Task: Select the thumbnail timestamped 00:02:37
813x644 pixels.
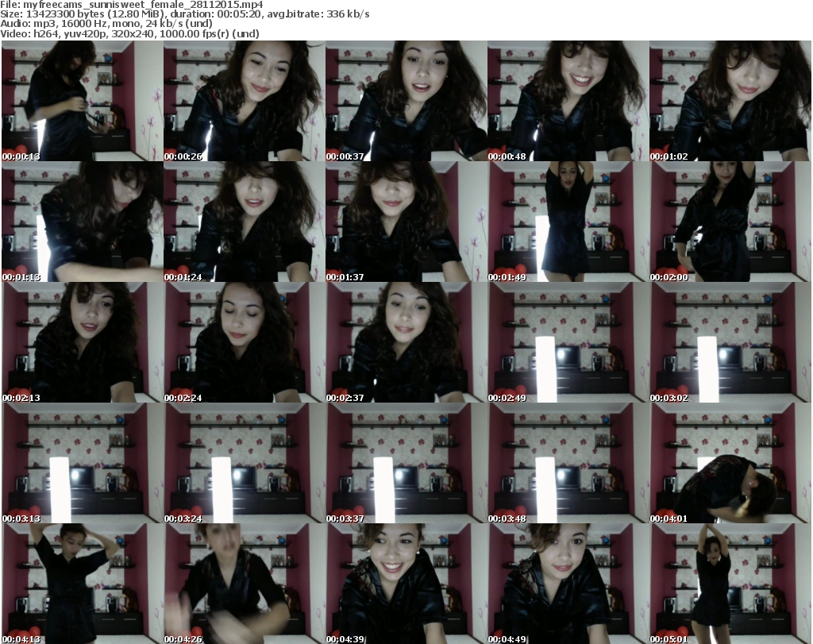Action: (x=406, y=342)
